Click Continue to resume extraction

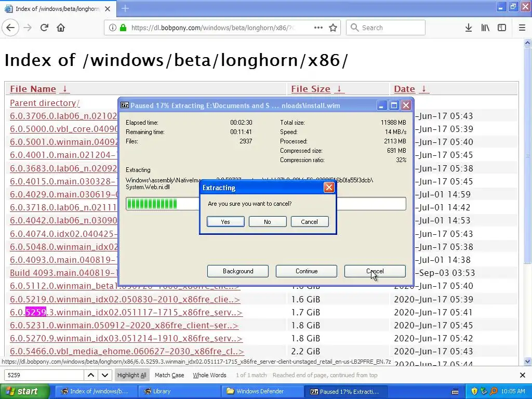[307, 271]
